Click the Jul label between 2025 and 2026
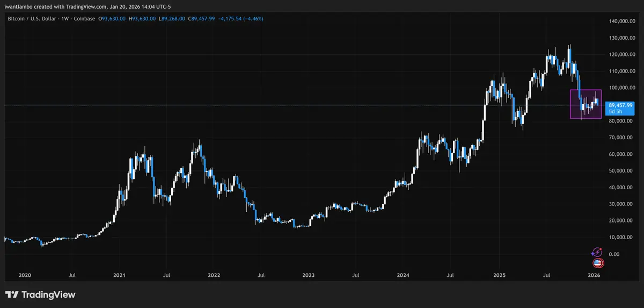 [x=546, y=275]
